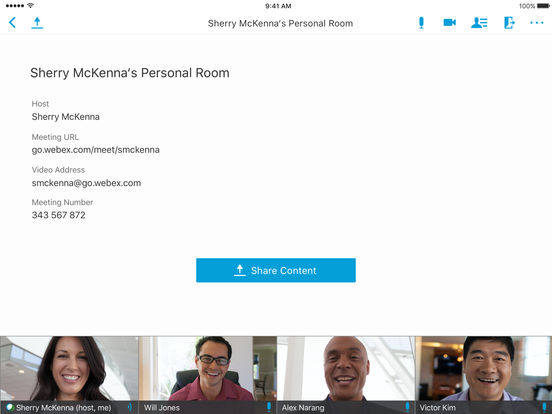Open the participants list icon
Viewport: 552px width, 414px height.
coord(479,23)
